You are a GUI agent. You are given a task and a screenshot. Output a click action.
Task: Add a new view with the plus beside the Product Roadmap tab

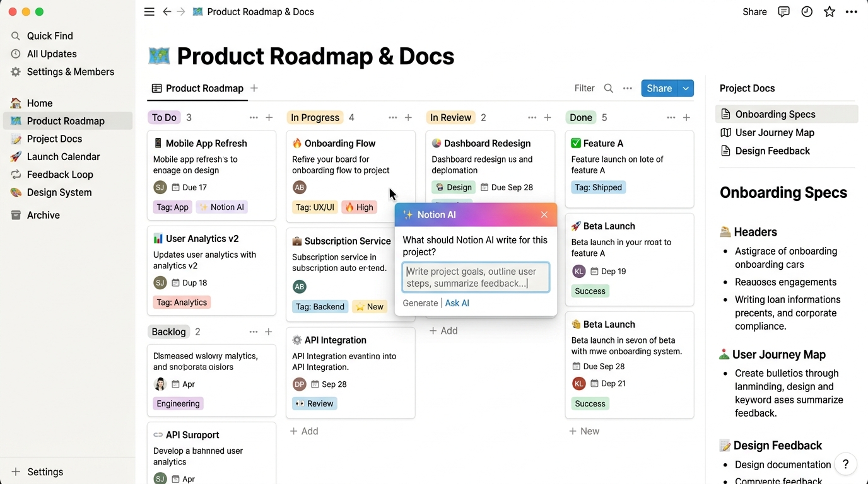click(x=254, y=88)
